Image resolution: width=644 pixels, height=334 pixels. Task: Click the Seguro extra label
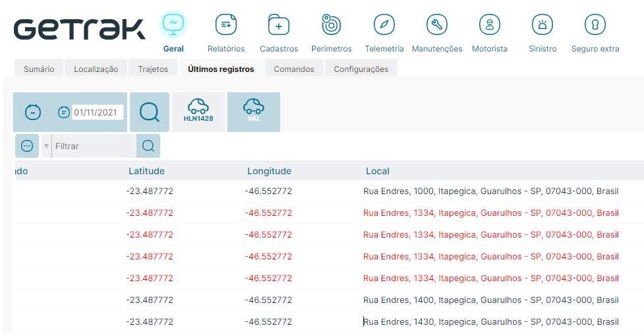pos(595,49)
